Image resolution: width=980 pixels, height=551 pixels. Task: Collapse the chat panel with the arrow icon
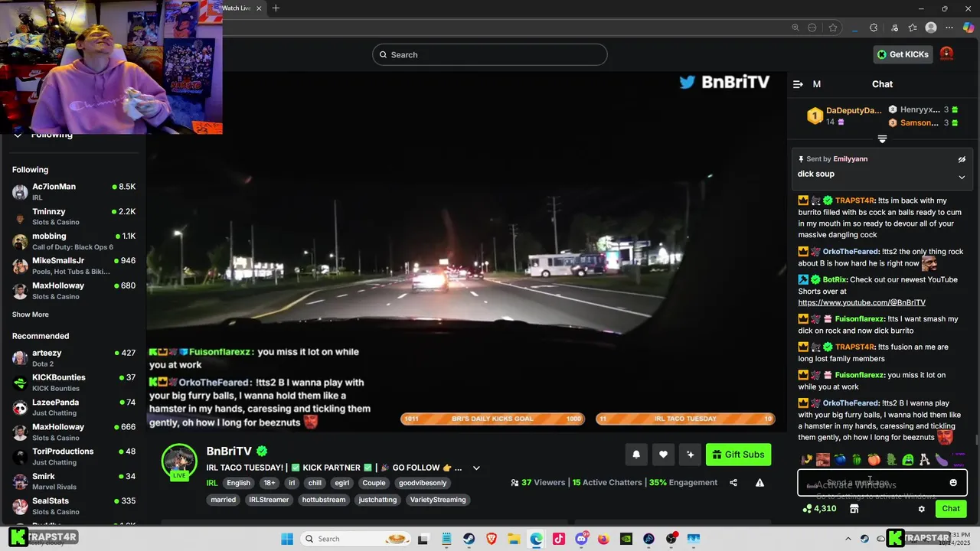798,84
